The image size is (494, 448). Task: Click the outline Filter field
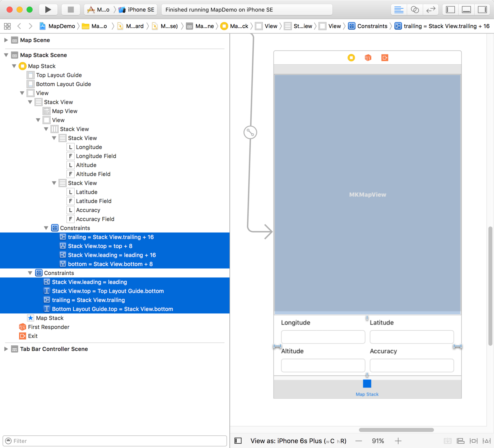pyautogui.click(x=117, y=441)
